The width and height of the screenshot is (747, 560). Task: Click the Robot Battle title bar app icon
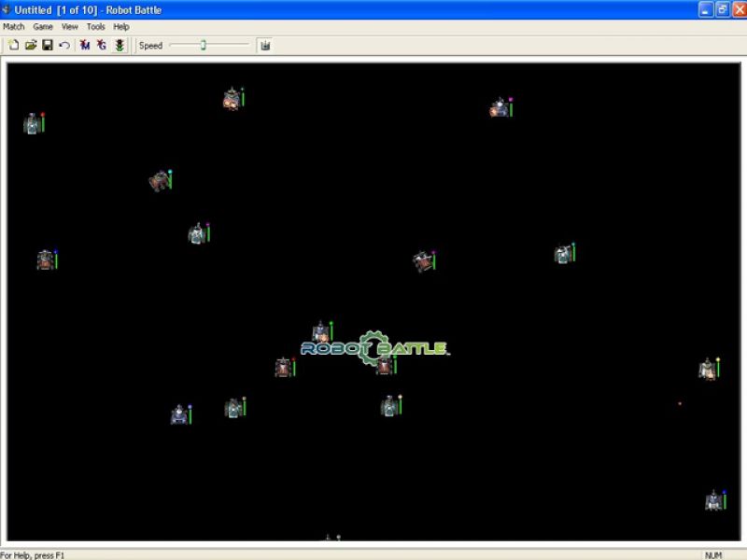pyautogui.click(x=6, y=9)
